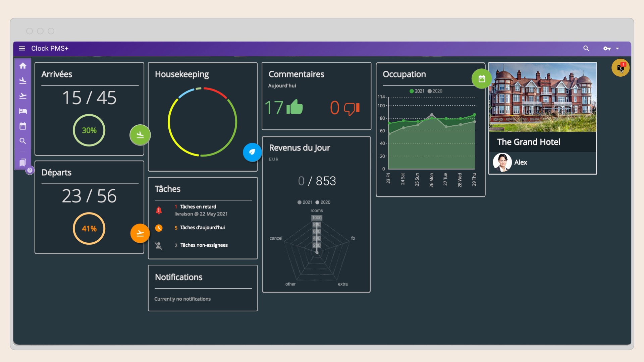Open Departures via sidebar takeoff plane icon

tap(23, 96)
